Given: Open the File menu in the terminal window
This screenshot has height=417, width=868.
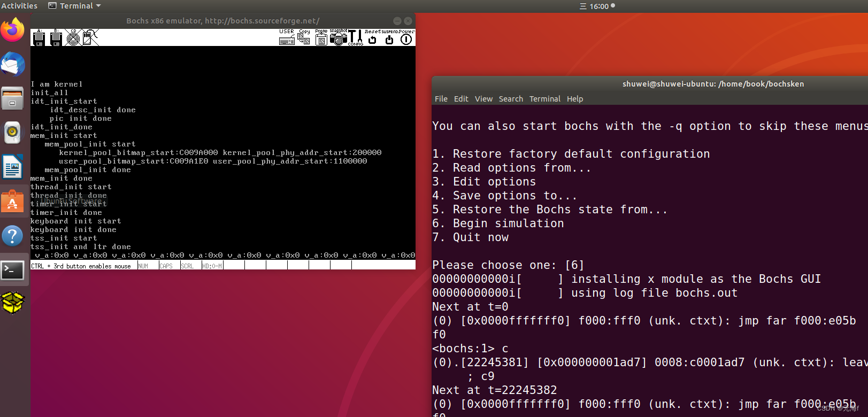Looking at the screenshot, I should point(441,99).
